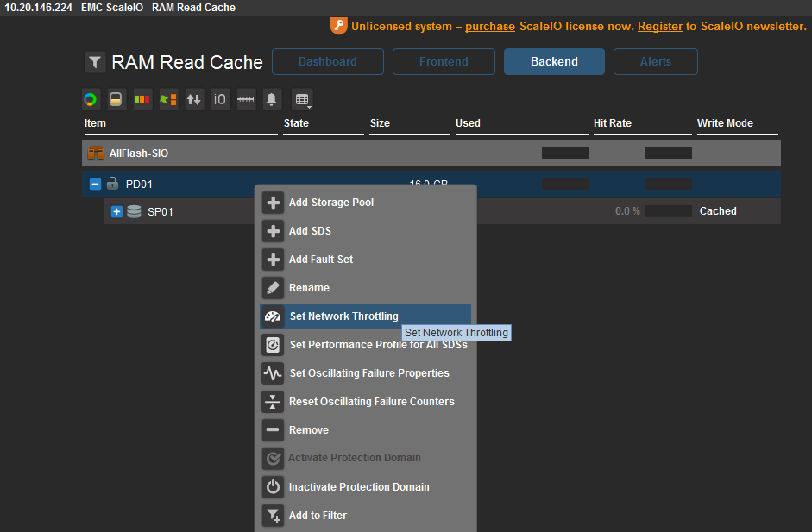The height and width of the screenshot is (532, 812).
Task: Click the greyed Activate Protection Domain entry
Action: [x=366, y=458]
